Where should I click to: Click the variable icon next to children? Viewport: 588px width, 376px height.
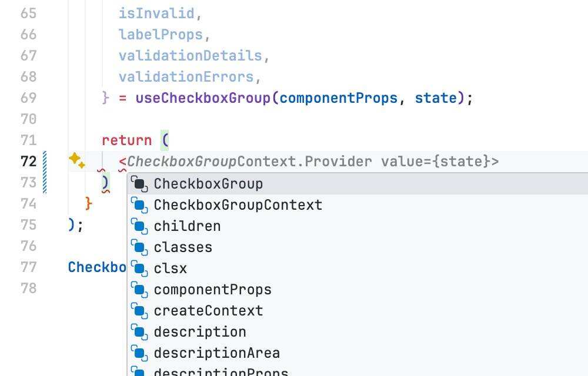click(139, 226)
